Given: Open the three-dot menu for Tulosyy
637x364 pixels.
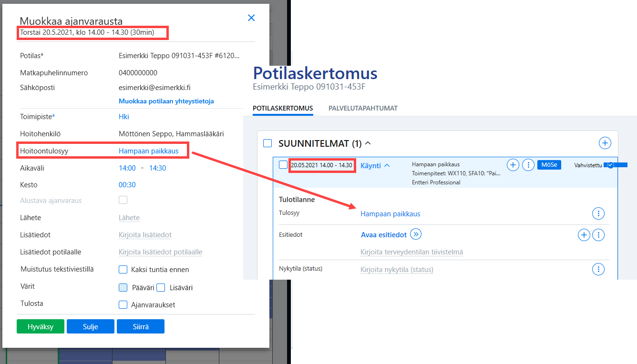Looking at the screenshot, I should (598, 213).
